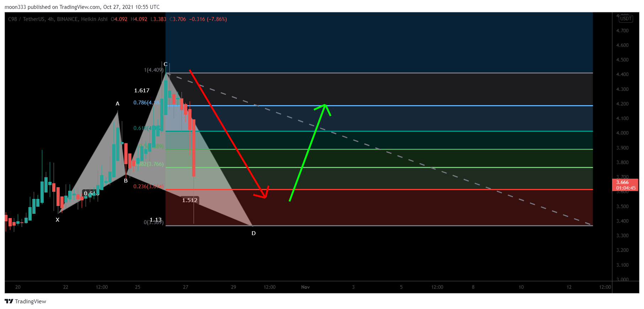Click the low value L3.383
Viewport: 644px width, 309px height.
(158, 19)
